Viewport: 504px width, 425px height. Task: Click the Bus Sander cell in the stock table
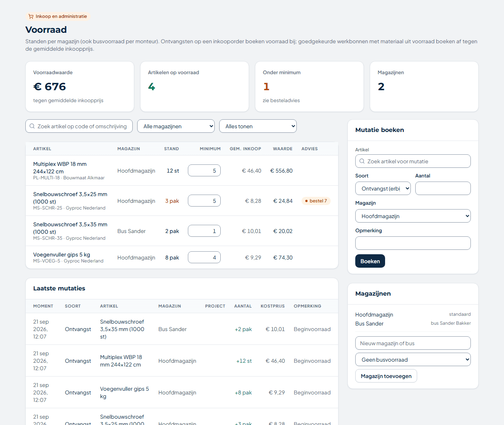(132, 231)
